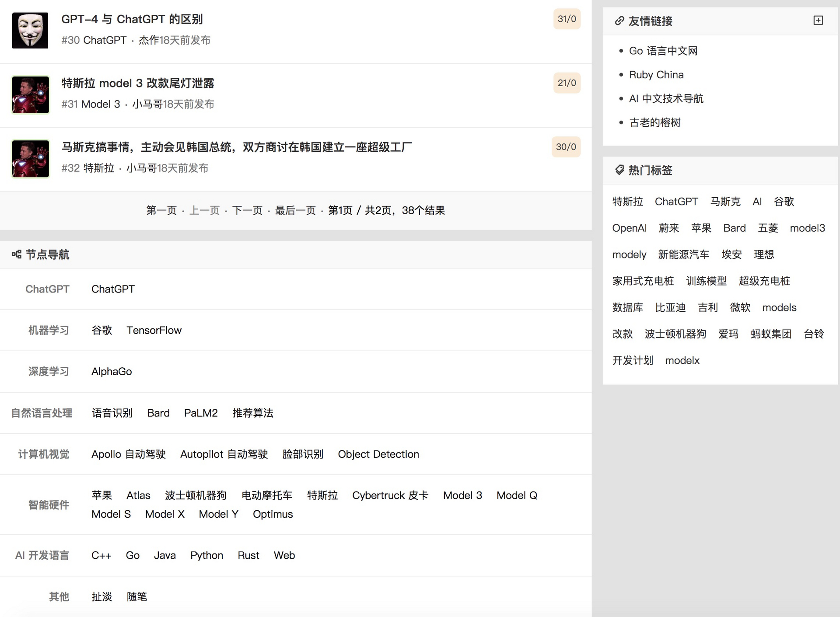Select hot tag 开发计划
The height and width of the screenshot is (617, 840).
point(633,360)
